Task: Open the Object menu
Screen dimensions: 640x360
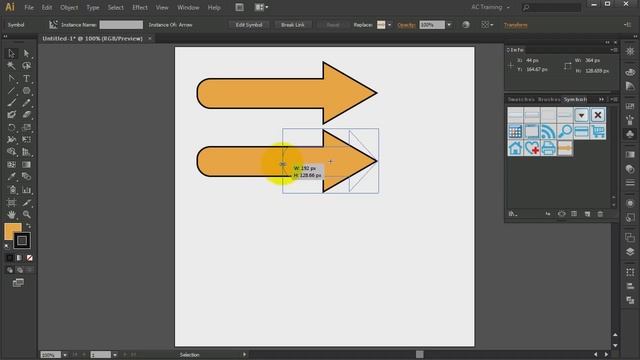Action: [x=69, y=7]
